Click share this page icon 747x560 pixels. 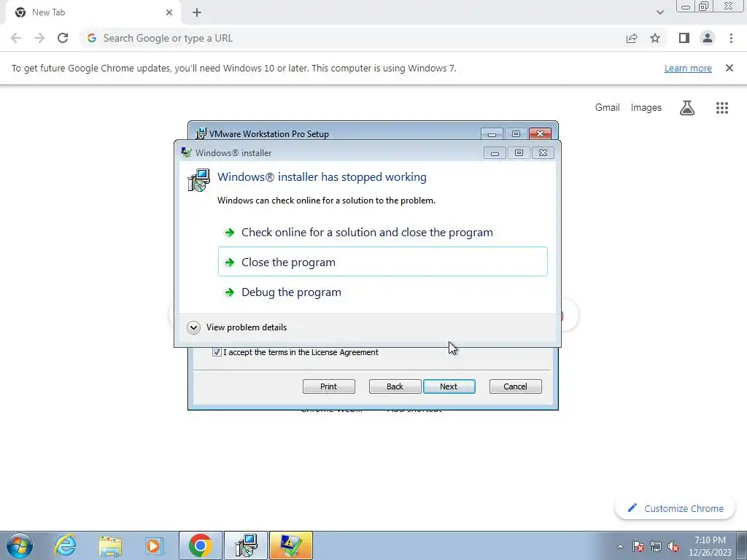click(632, 38)
